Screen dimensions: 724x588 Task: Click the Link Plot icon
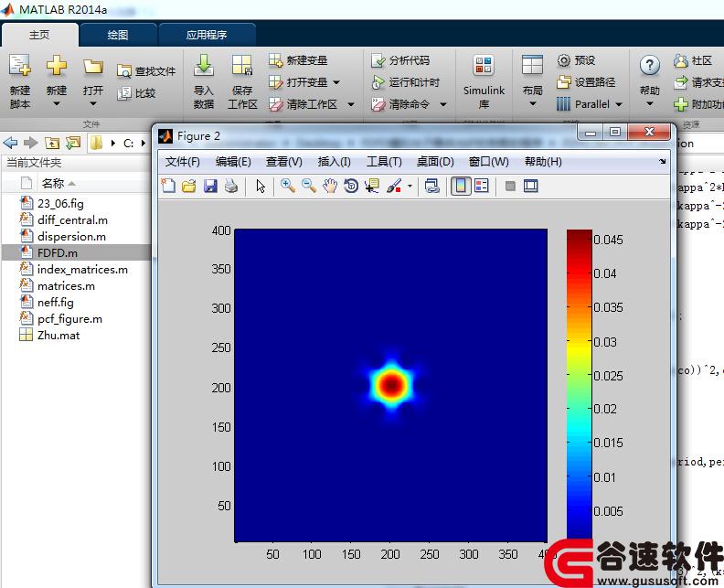431,187
